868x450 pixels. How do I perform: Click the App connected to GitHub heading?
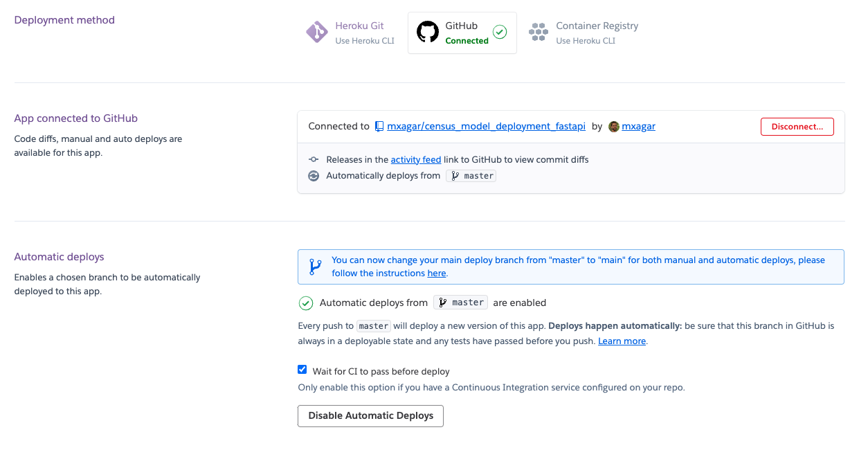click(x=76, y=118)
